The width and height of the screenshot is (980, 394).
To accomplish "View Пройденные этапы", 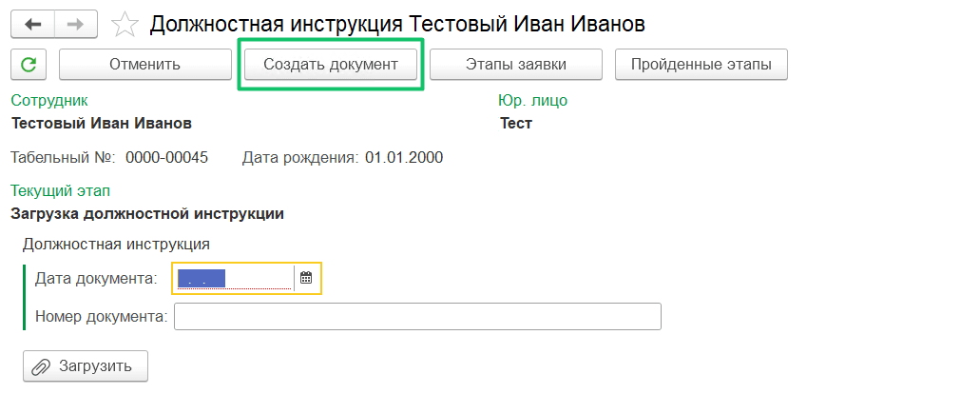I will coord(701,65).
